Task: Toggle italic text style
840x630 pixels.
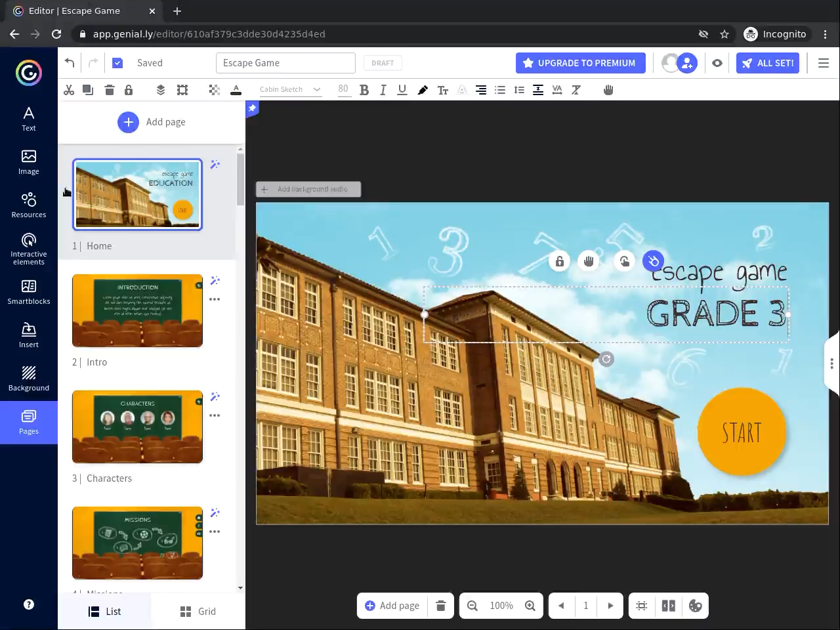Action: [x=383, y=90]
